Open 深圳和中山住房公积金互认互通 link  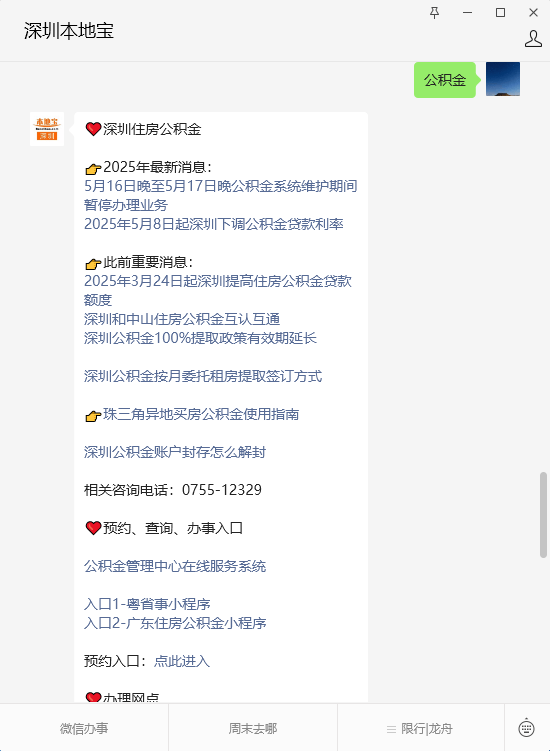182,319
